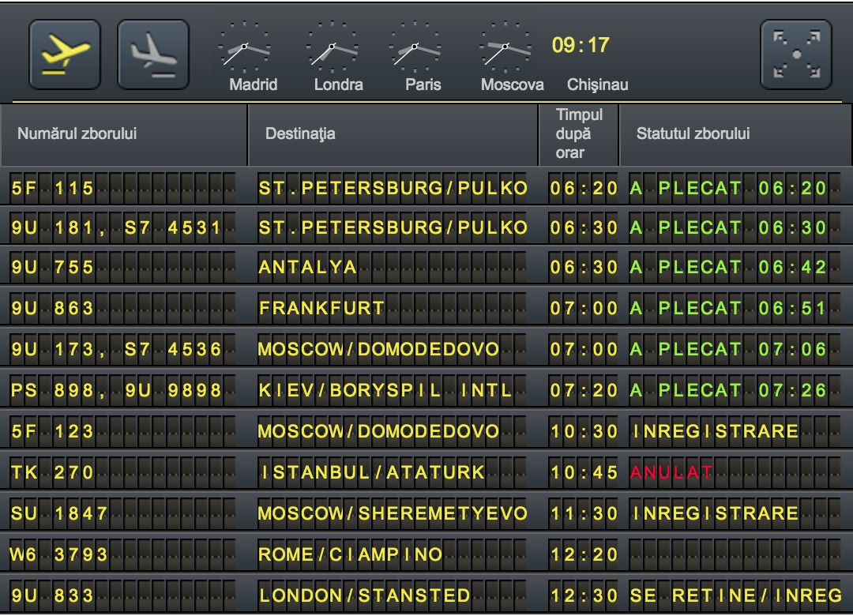Click status A PLECAT 07:26

pos(728,390)
